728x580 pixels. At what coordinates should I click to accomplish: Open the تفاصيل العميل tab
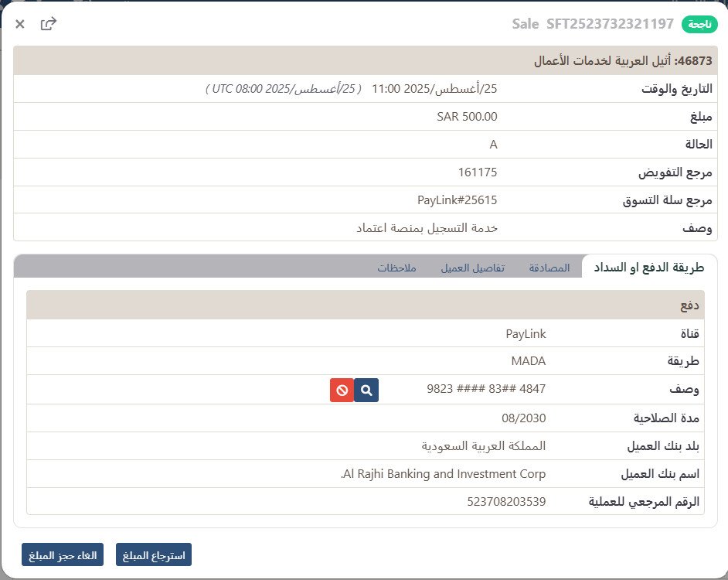[x=473, y=268]
